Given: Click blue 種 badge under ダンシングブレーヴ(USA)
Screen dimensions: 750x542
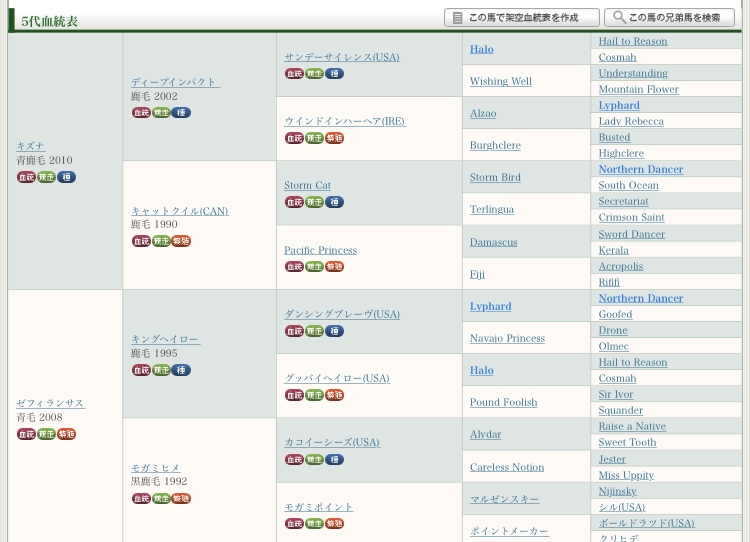Looking at the screenshot, I should [334, 331].
